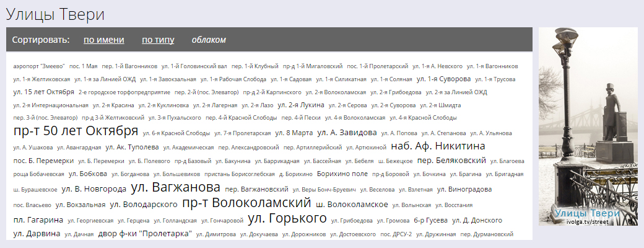
Task: Open the пристань Борисоглебская link
Action: tap(240, 174)
